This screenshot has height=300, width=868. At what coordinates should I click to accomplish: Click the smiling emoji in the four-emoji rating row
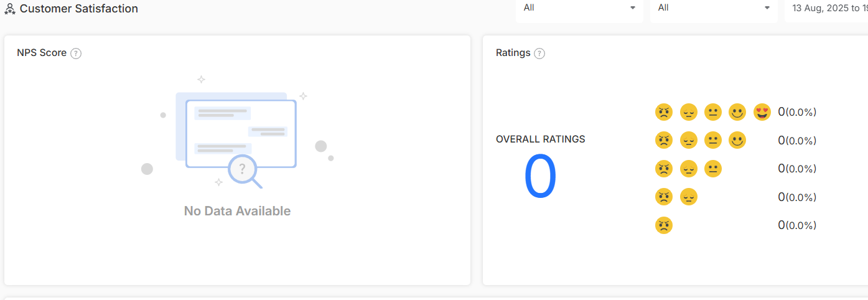tap(737, 141)
